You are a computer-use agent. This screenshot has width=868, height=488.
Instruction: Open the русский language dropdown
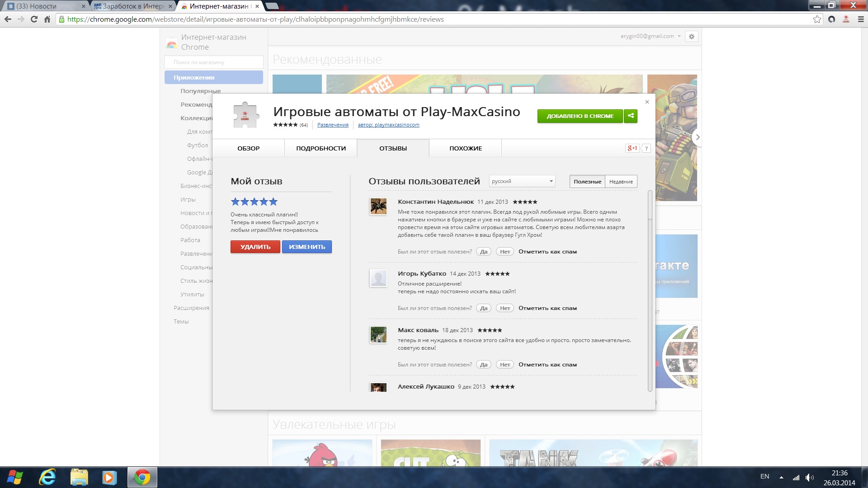click(x=522, y=181)
